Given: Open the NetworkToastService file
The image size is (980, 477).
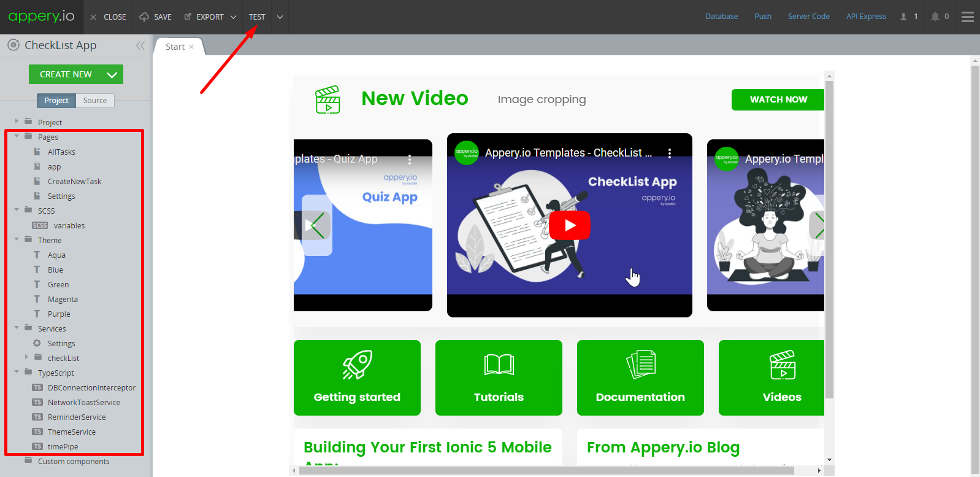Looking at the screenshot, I should (x=84, y=403).
